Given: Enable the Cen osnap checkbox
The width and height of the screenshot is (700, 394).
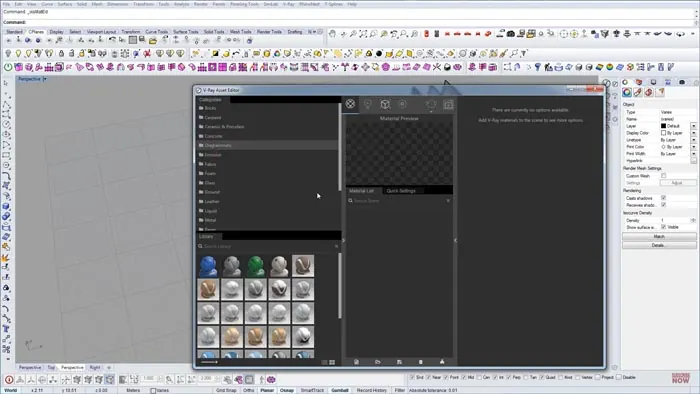Looking at the screenshot, I should point(479,377).
